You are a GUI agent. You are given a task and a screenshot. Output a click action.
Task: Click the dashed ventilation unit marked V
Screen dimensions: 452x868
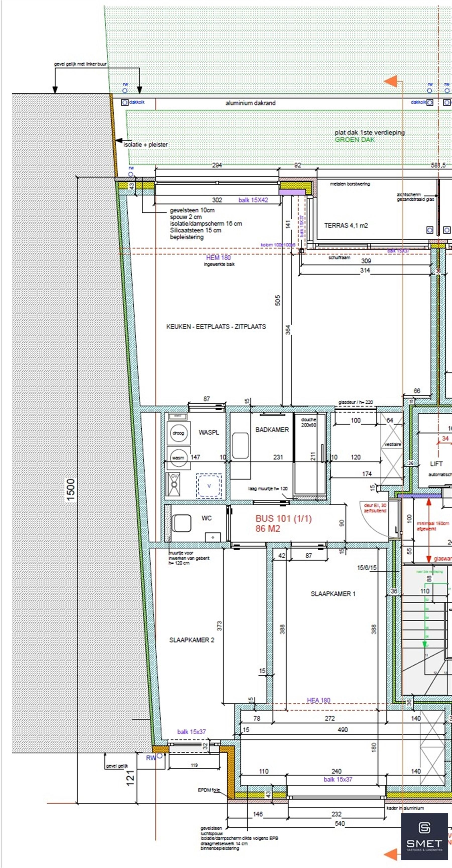(209, 486)
